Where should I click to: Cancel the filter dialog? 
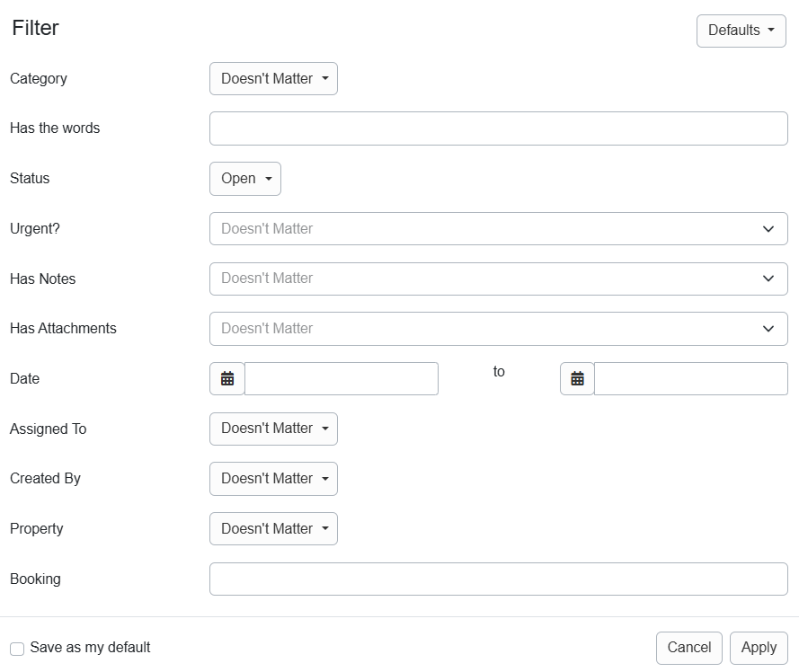pyautogui.click(x=688, y=647)
